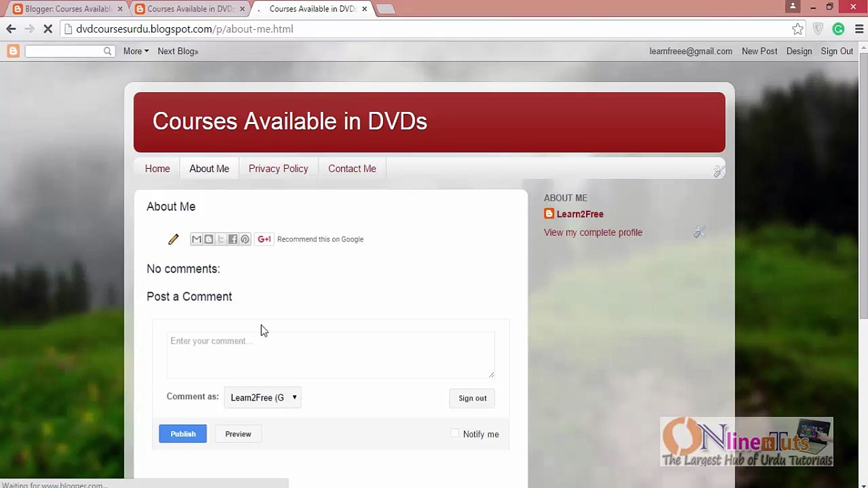Click the Enter your comment text area
The height and width of the screenshot is (488, 868).
pyautogui.click(x=331, y=354)
